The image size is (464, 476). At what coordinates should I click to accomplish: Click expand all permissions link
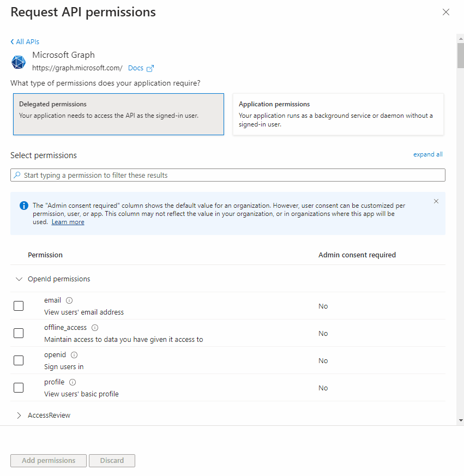click(x=427, y=154)
